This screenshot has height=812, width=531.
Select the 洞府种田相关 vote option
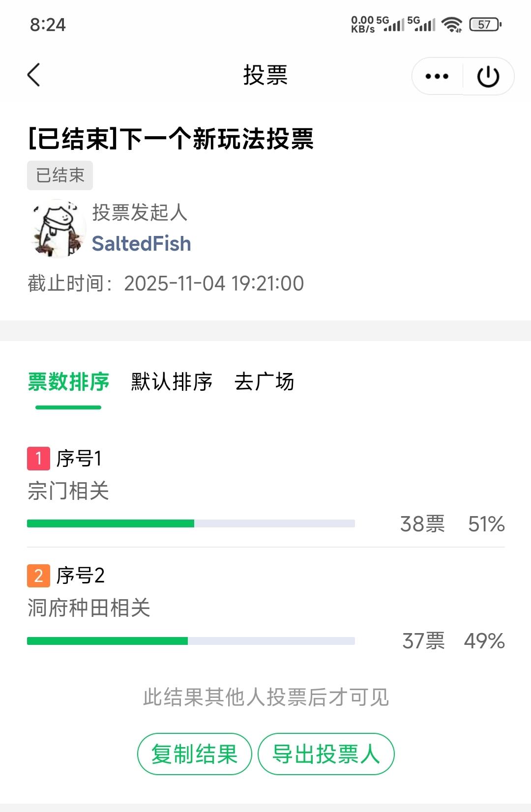coord(89,608)
